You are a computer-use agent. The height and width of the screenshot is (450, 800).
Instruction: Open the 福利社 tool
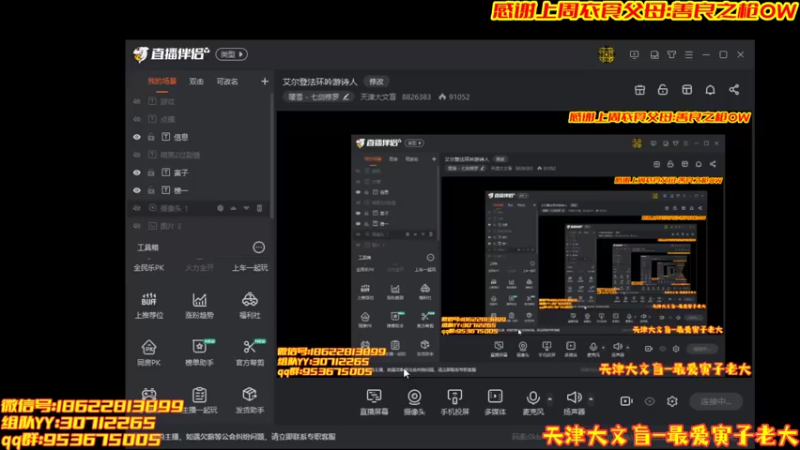point(249,305)
